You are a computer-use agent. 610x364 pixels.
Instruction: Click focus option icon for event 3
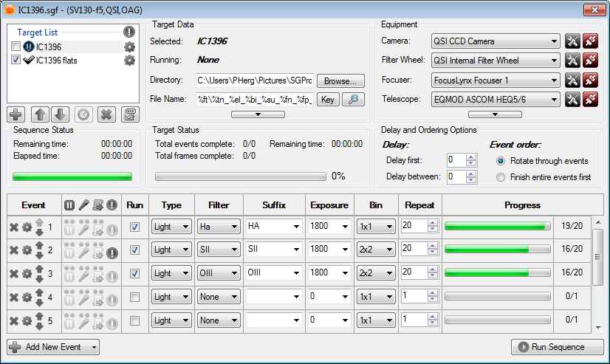click(x=83, y=277)
